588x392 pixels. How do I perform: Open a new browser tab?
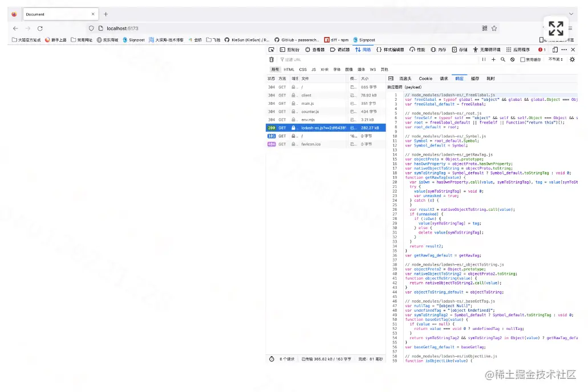tap(106, 14)
